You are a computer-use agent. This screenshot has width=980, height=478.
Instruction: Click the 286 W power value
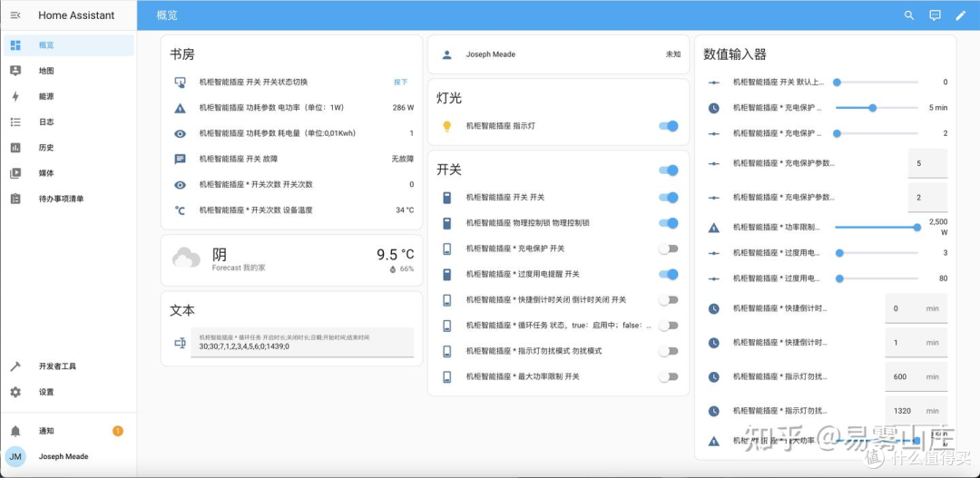[x=403, y=107]
